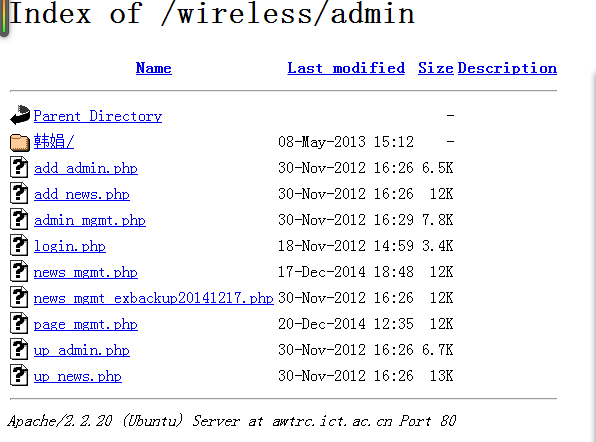
Task: Click the Parent Directory back-arrow icon
Action: (x=20, y=115)
